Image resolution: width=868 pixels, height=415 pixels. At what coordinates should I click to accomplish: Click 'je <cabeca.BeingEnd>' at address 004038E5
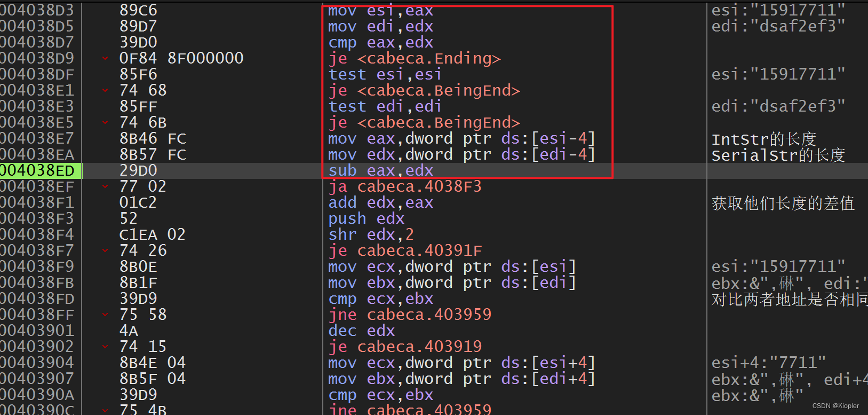[x=424, y=122]
